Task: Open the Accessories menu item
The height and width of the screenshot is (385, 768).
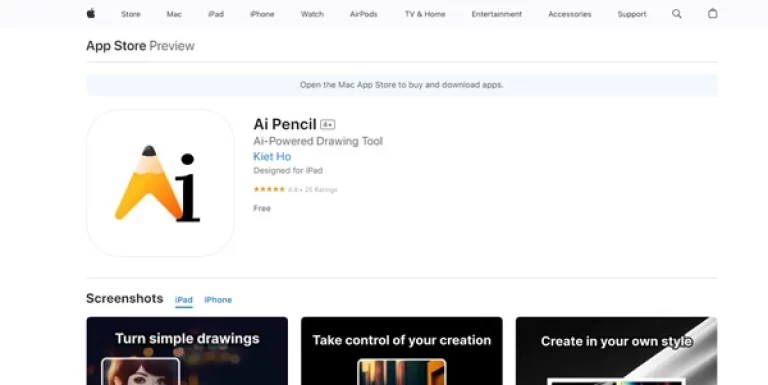Action: tap(570, 14)
